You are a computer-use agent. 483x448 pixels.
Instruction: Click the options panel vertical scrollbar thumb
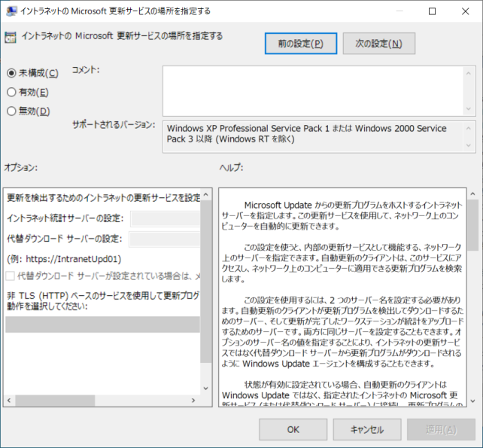coord(206,281)
